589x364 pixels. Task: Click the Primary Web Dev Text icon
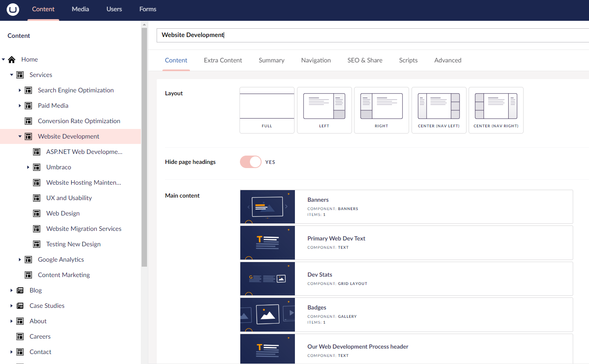click(267, 243)
